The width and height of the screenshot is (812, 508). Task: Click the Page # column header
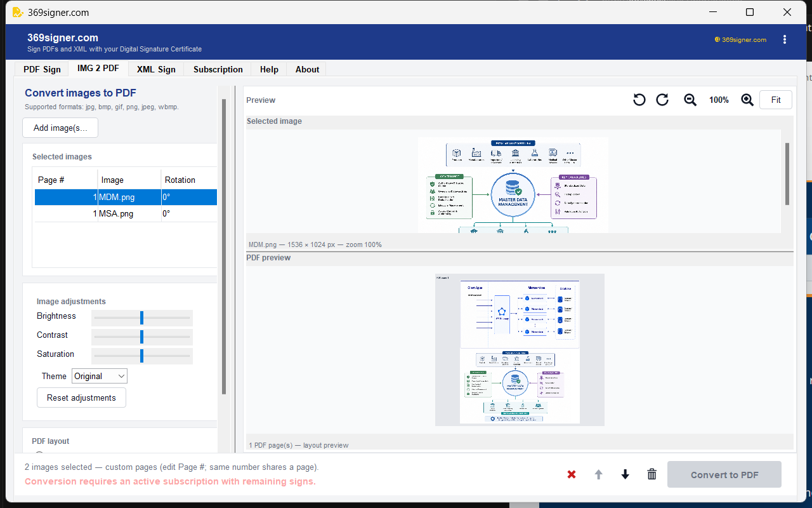66,180
